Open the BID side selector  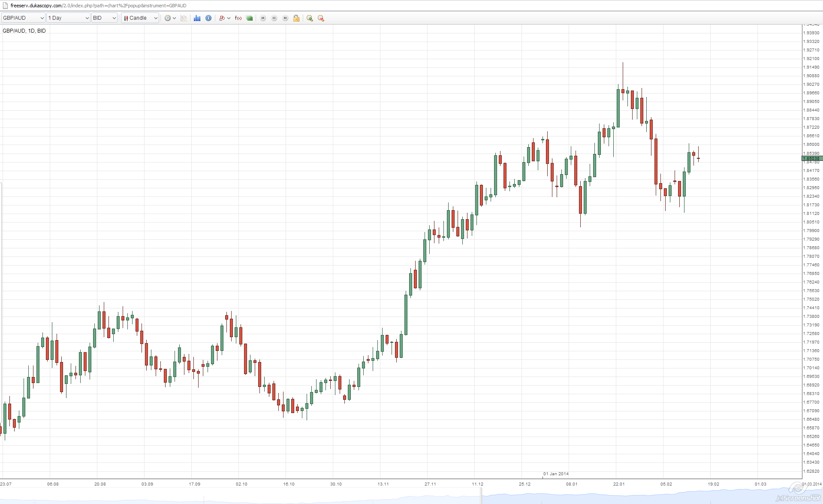[x=104, y=18]
